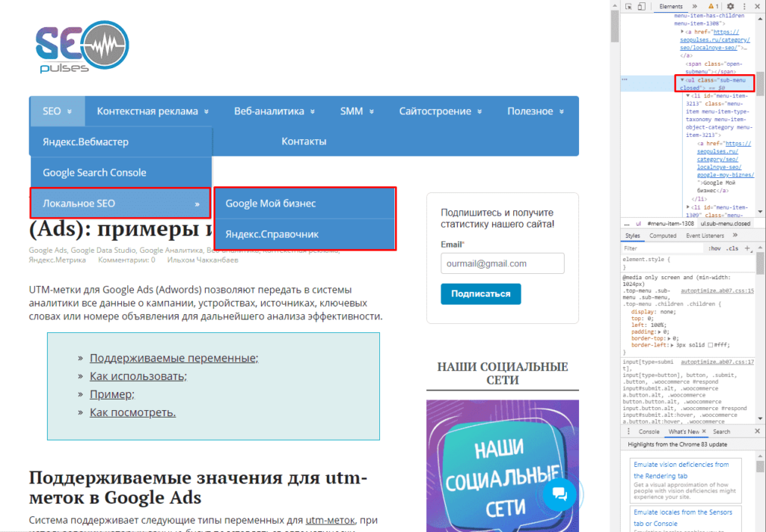The image size is (766, 532).
Task: Switch to the Event Listeners tab
Action: [705, 236]
